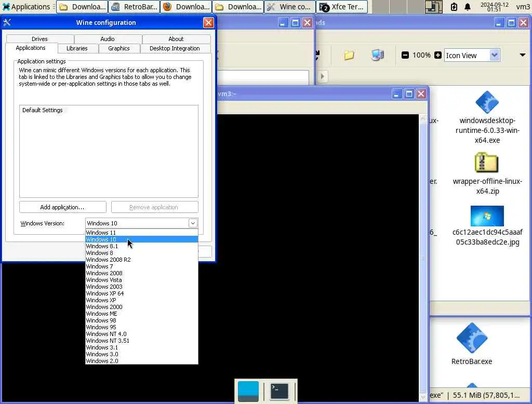Switch to the Drives tab

(x=39, y=39)
